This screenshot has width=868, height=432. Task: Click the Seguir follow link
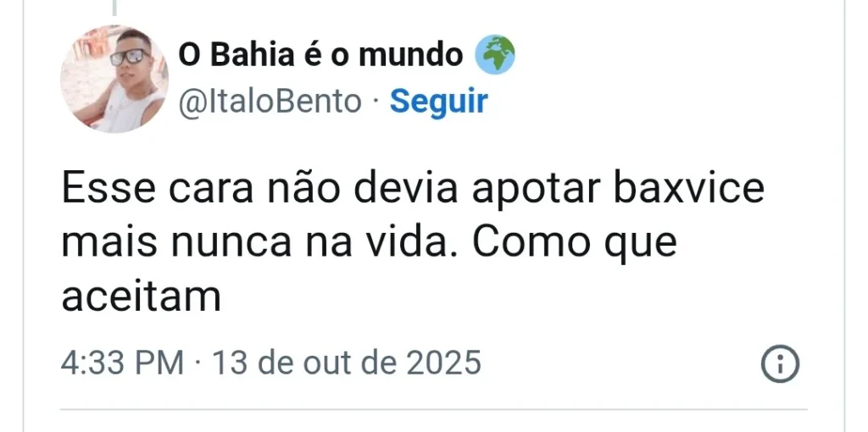pyautogui.click(x=438, y=102)
